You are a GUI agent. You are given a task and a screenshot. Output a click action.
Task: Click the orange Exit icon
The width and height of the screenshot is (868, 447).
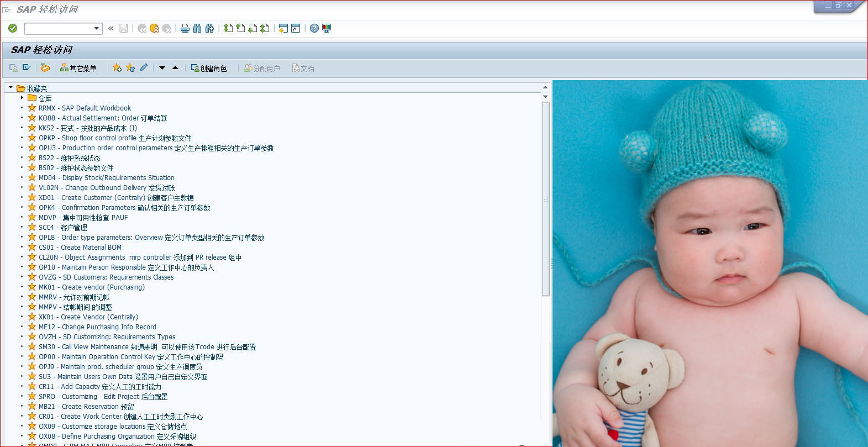(154, 28)
